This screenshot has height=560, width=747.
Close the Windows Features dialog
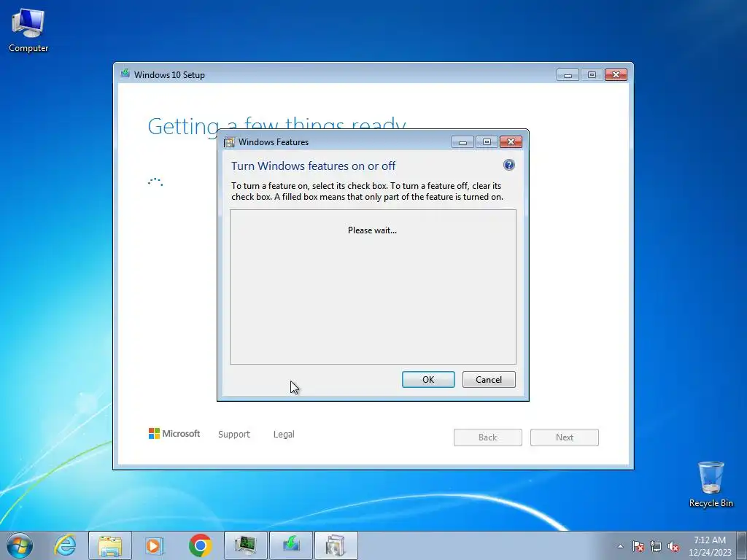511,142
